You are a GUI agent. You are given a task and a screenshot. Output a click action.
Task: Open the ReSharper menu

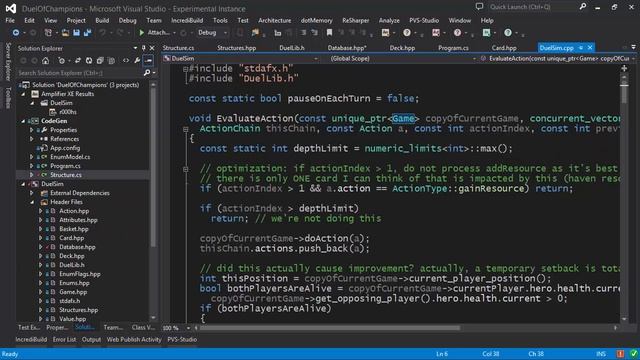[356, 20]
